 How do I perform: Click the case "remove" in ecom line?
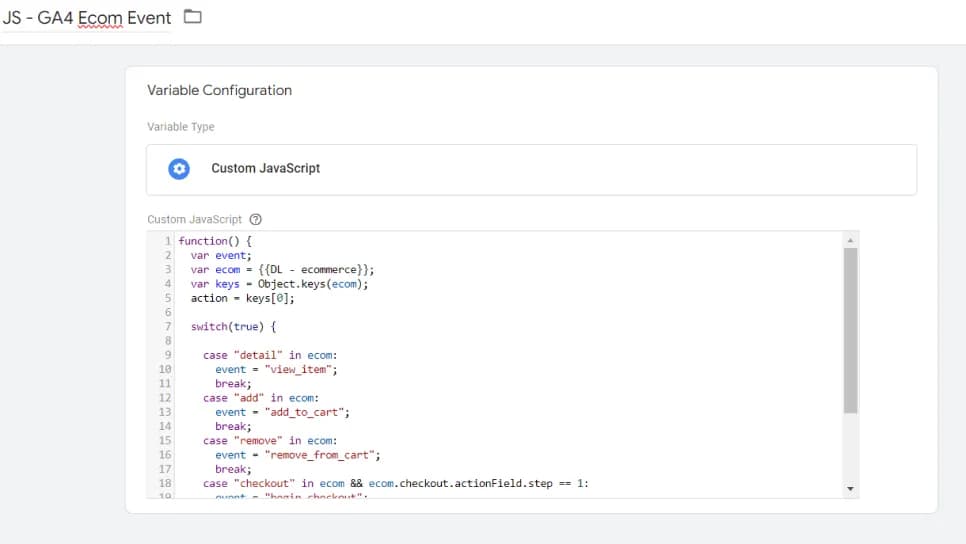[270, 440]
